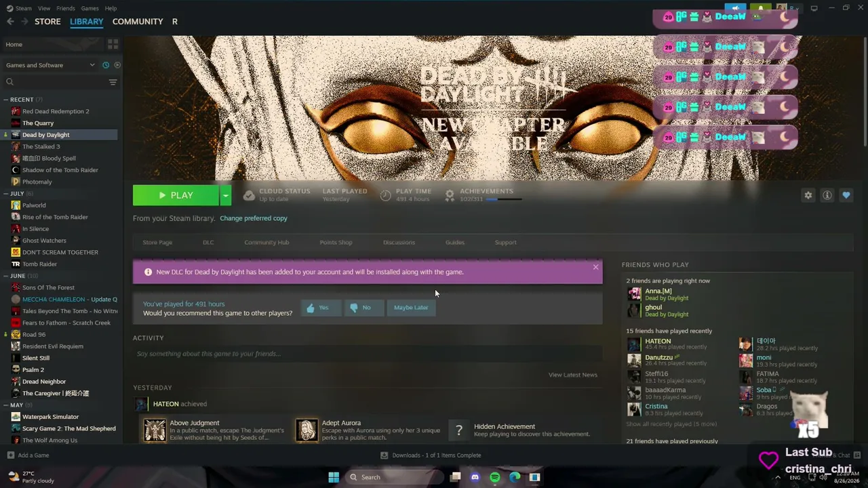Image resolution: width=868 pixels, height=488 pixels.
Task: Click Change preferred copy link
Action: (254, 218)
